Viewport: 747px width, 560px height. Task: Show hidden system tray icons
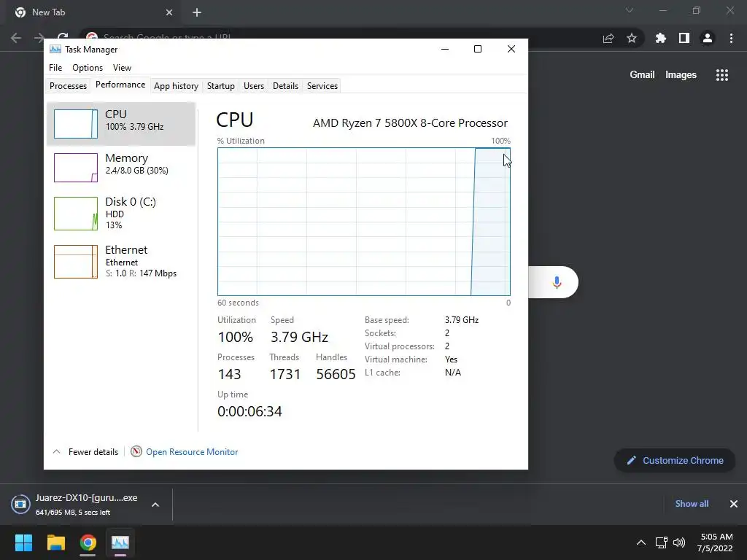[x=641, y=542]
